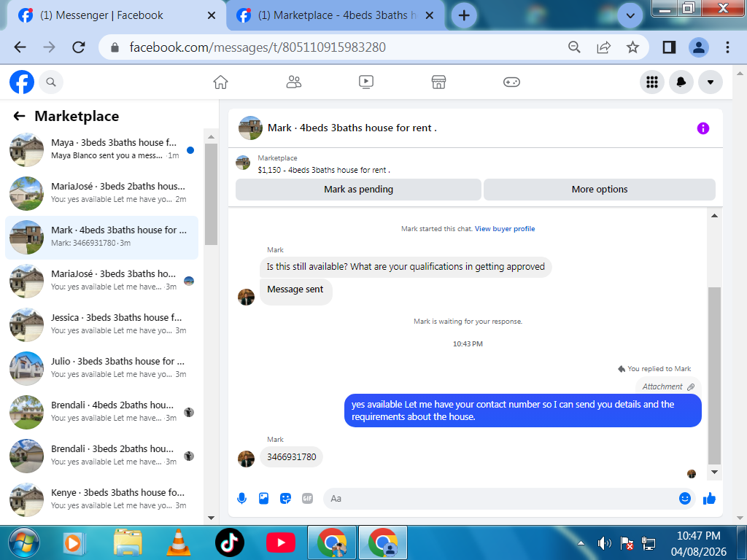Open Maya 3beds 3baths conversation

click(101, 149)
